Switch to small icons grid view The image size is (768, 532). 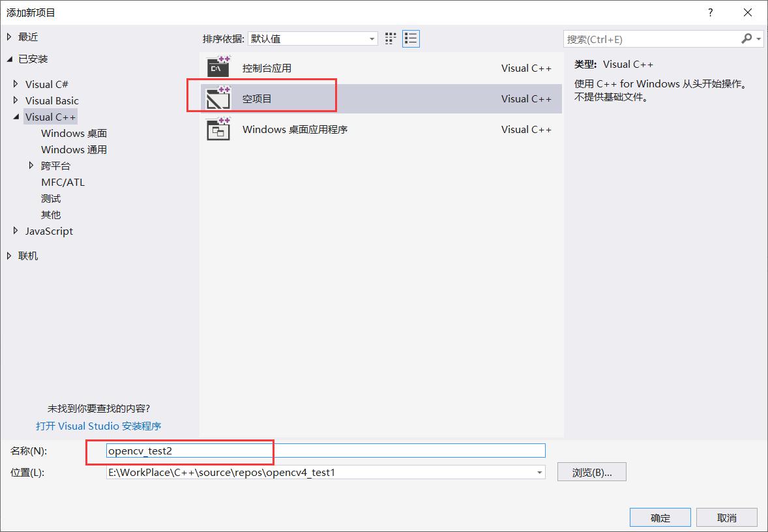tap(391, 38)
